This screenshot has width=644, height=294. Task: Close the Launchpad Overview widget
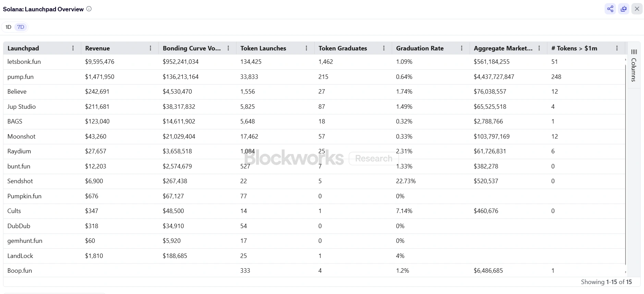[x=637, y=9]
